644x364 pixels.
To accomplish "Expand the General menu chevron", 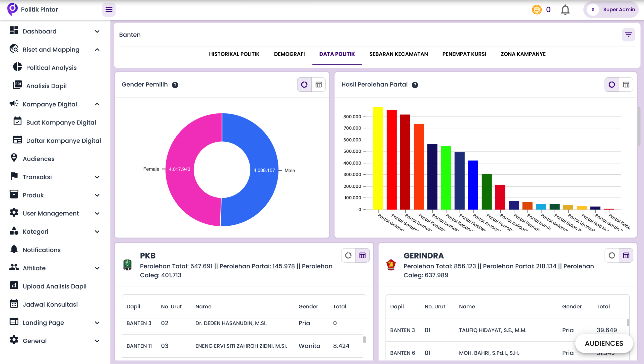I will (97, 341).
